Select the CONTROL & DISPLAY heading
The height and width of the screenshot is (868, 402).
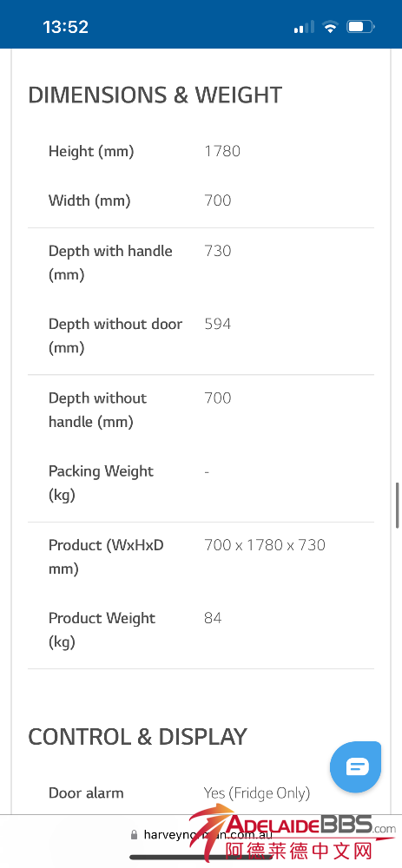coord(137,737)
